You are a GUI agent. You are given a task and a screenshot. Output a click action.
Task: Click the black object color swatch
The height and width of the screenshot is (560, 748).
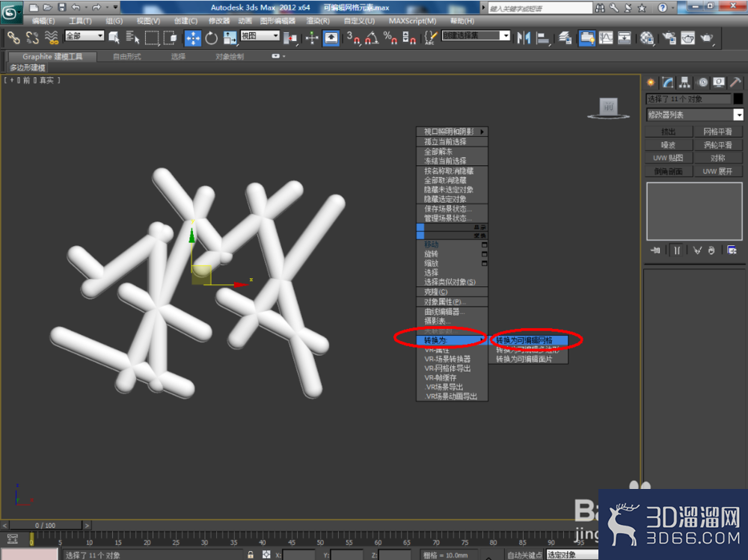click(x=738, y=99)
